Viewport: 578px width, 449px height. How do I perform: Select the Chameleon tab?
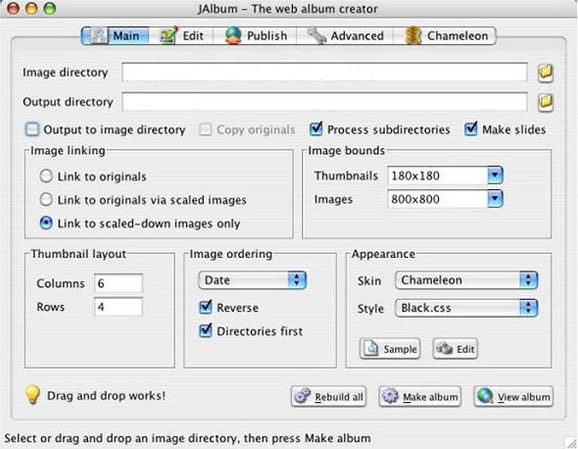pos(445,36)
